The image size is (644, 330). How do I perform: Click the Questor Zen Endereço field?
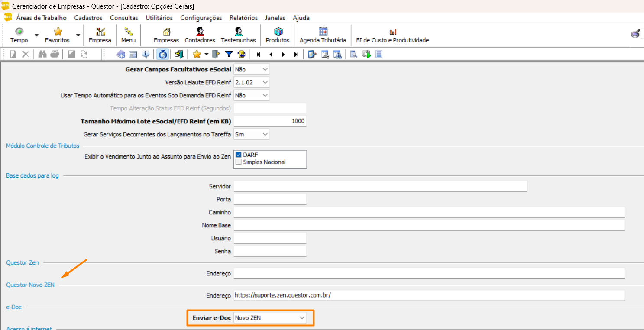429,273
